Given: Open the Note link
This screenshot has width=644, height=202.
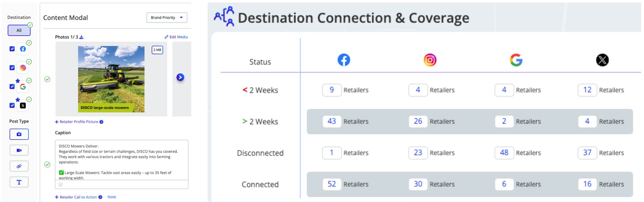Looking at the screenshot, I should pos(112,197).
